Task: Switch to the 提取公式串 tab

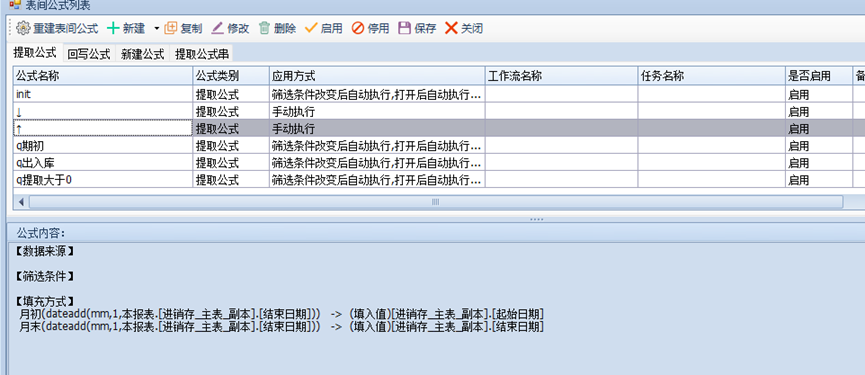Action: [x=201, y=54]
